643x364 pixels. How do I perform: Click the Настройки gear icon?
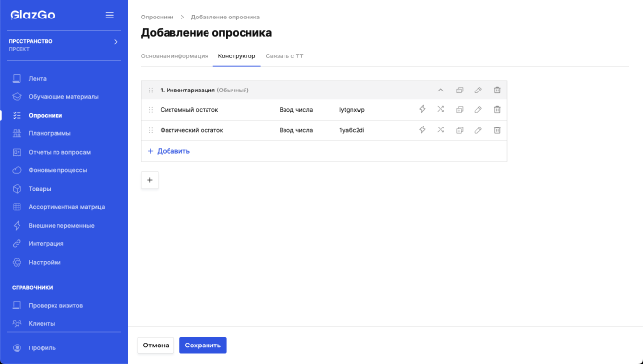17,262
